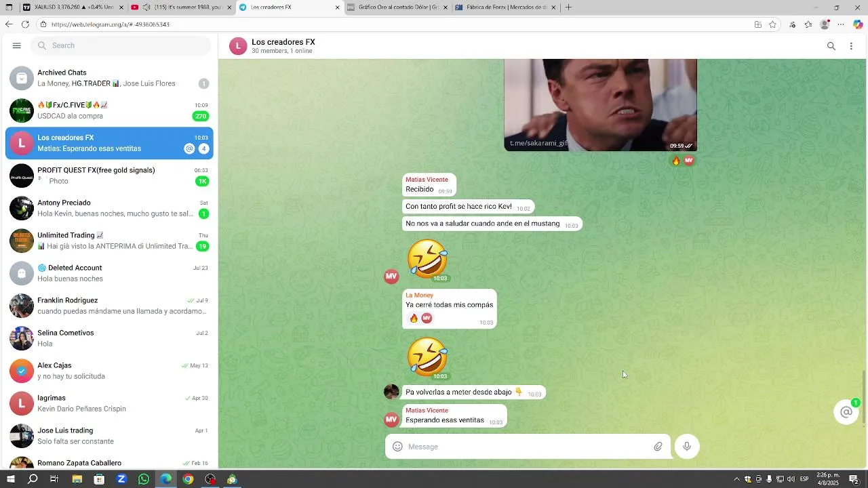Open Alex Cajas chat
This screenshot has width=868, height=488.
[x=109, y=371]
